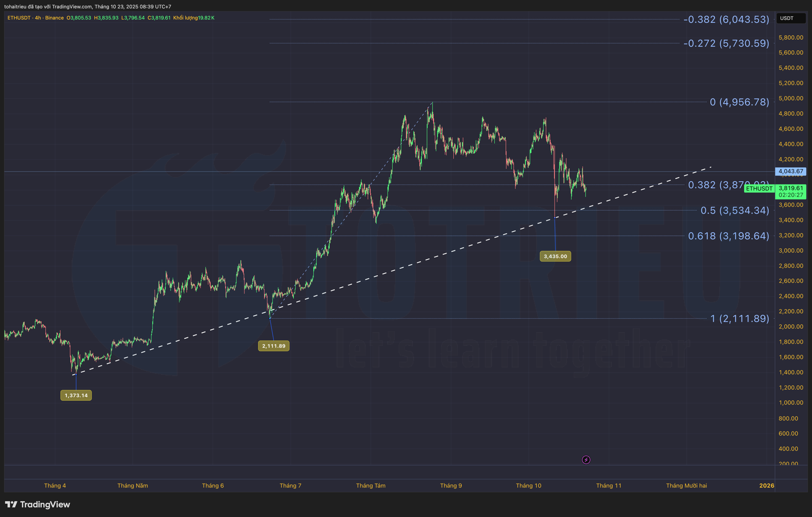Select the 3,435.00 price callout label
Viewport: 812px width, 517px height.
tap(555, 257)
